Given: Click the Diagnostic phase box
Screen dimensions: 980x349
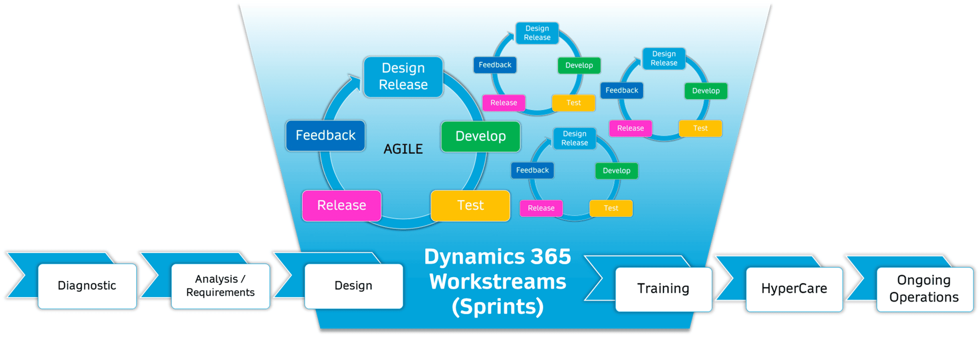Looking at the screenshot, I should tap(87, 286).
